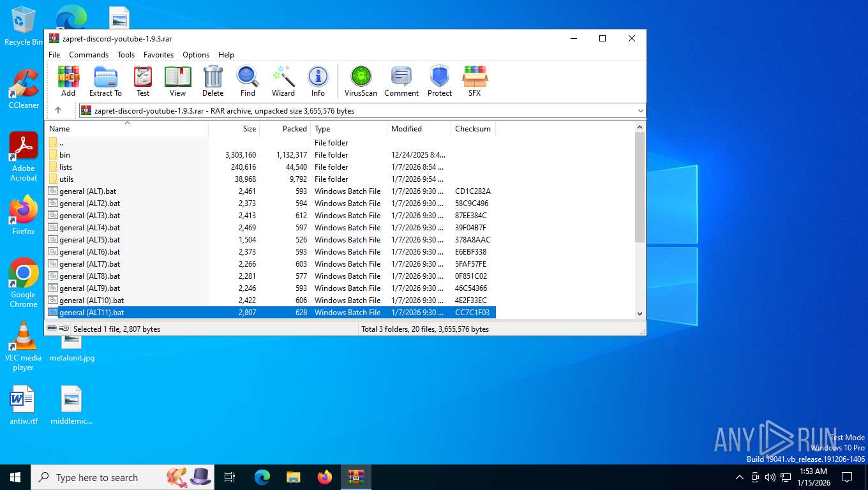The width and height of the screenshot is (868, 490).
Task: Open the Options menu
Action: tap(196, 55)
